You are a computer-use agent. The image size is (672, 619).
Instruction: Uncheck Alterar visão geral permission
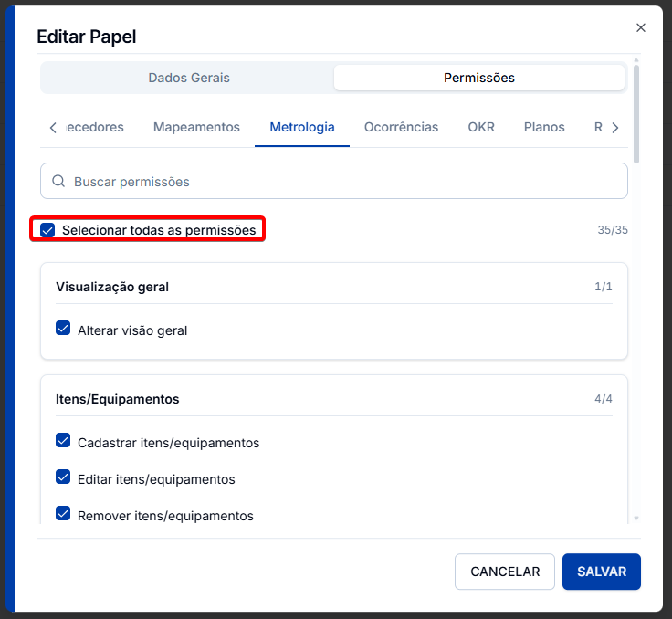click(x=63, y=329)
